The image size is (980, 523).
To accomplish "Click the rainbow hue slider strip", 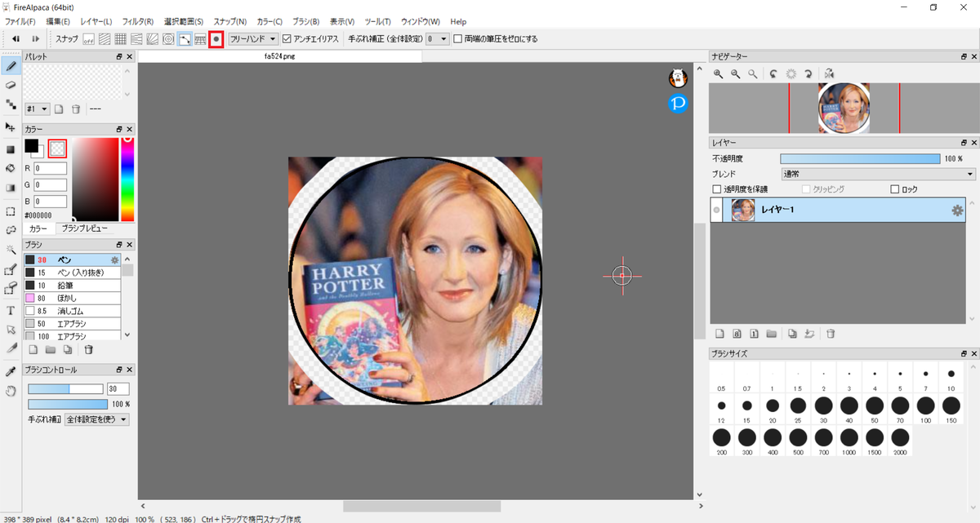I will tap(127, 180).
